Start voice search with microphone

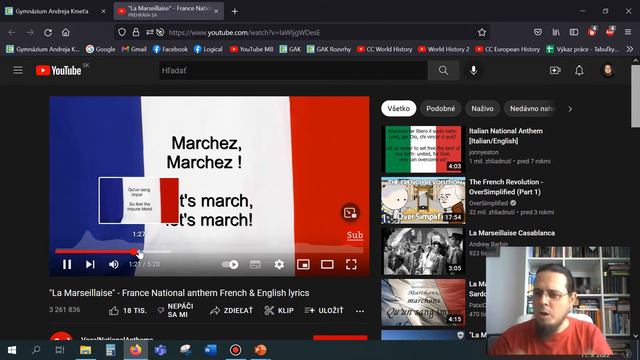(473, 70)
